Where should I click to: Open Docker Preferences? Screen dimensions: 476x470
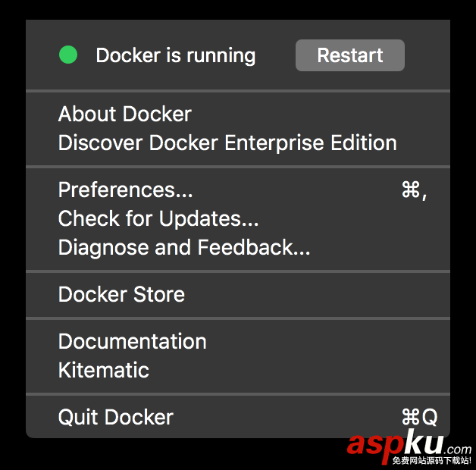(125, 190)
